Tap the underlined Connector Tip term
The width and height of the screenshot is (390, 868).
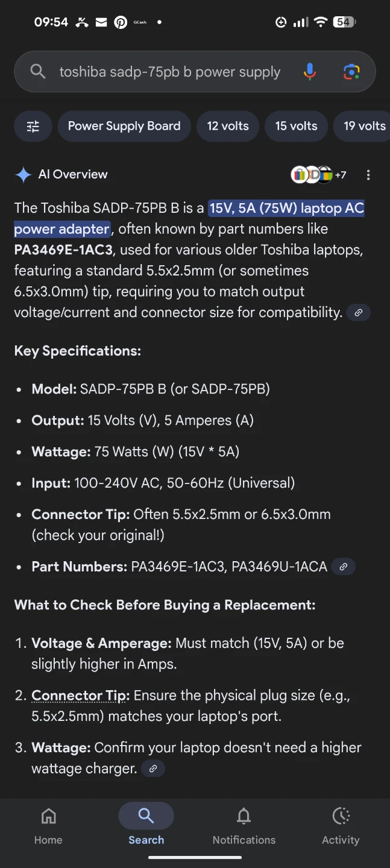tap(80, 696)
